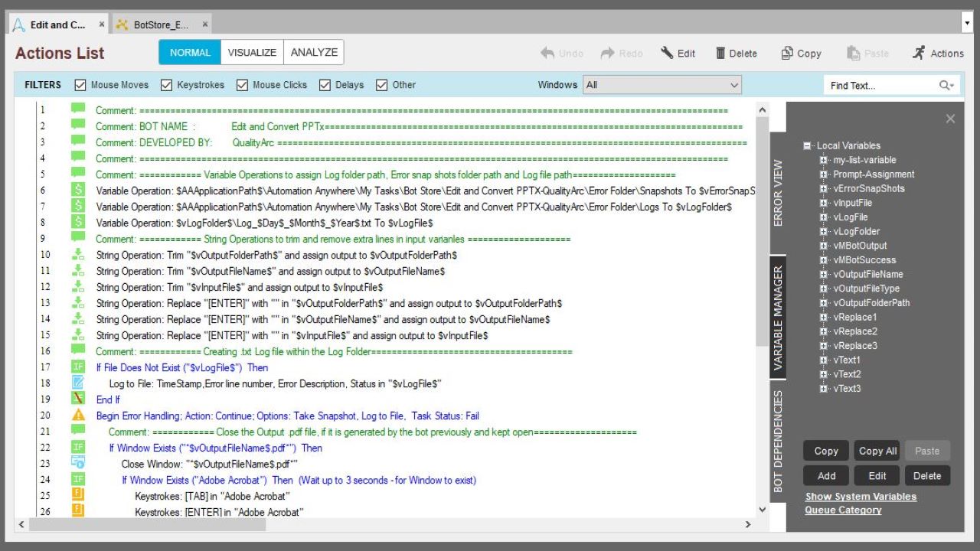
Task: Open the Show System Variables link
Action: 861,497
